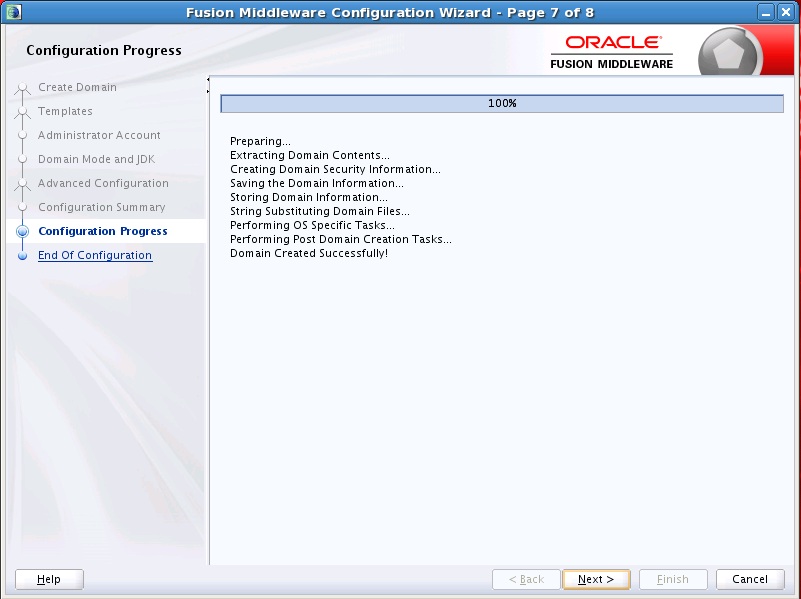Image resolution: width=801 pixels, height=599 pixels.
Task: Click the greyed-out Finish button
Action: (673, 579)
